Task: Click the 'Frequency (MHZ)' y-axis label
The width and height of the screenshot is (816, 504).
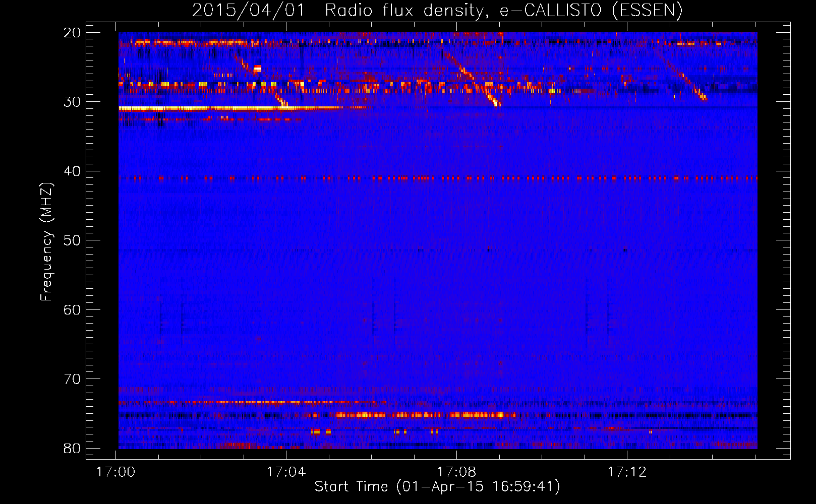Action: point(46,242)
